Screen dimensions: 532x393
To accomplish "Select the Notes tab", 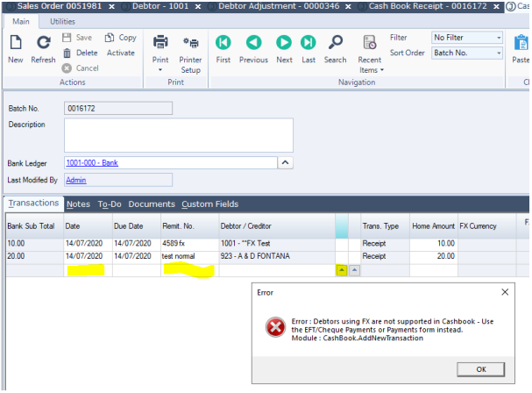I will tap(78, 204).
